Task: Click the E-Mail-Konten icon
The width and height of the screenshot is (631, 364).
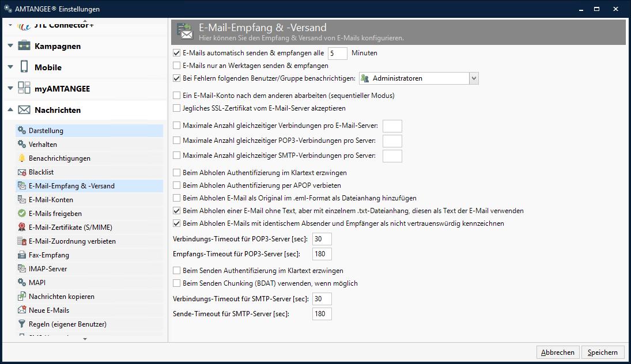Action: (22, 199)
